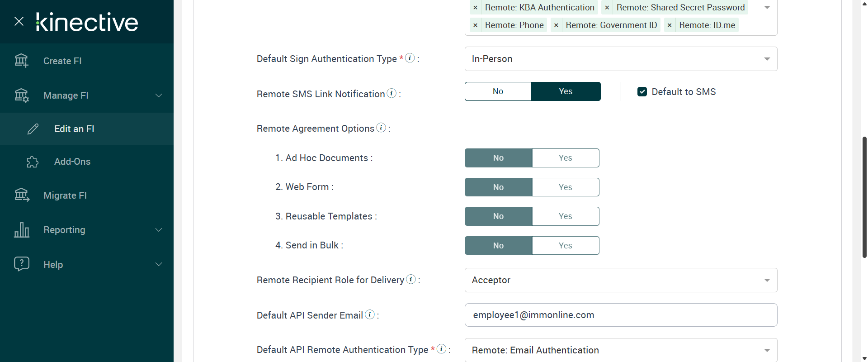Select the Add-Ons menu item
Image resolution: width=868 pixels, height=362 pixels.
(72, 162)
